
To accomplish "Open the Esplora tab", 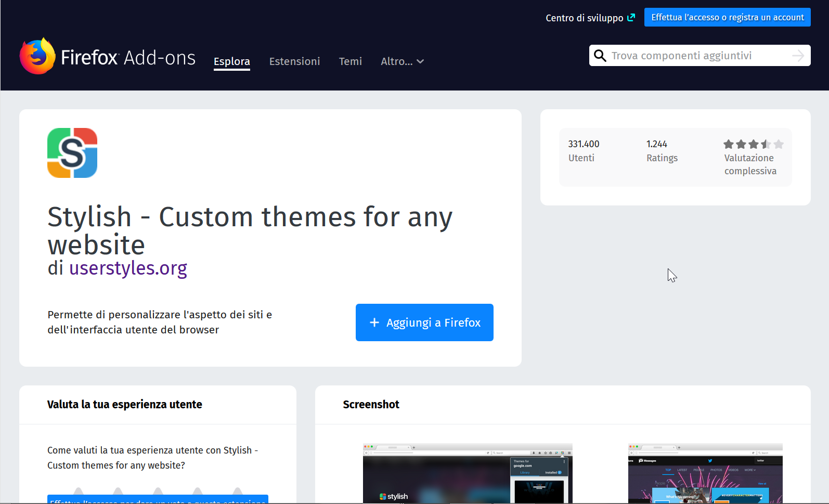I will [x=232, y=61].
